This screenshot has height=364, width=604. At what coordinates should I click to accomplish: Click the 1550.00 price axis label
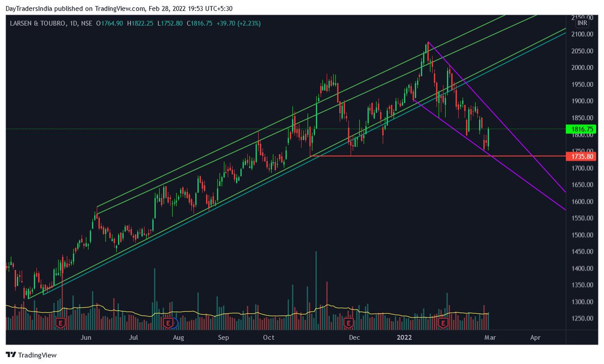tap(583, 218)
